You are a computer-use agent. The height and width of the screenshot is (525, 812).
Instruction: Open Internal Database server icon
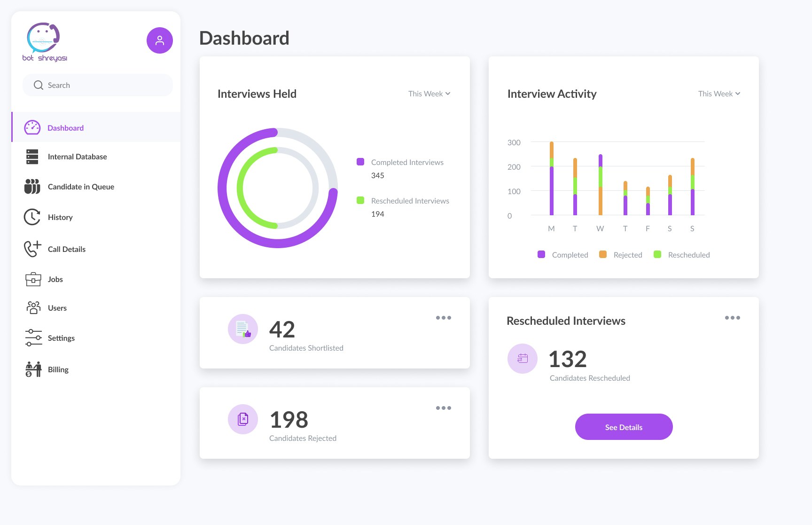(32, 157)
